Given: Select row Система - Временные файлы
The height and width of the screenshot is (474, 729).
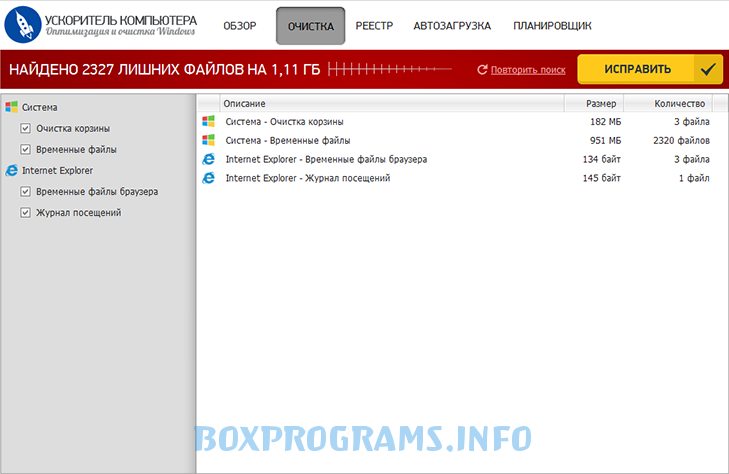Looking at the screenshot, I should pos(462,140).
